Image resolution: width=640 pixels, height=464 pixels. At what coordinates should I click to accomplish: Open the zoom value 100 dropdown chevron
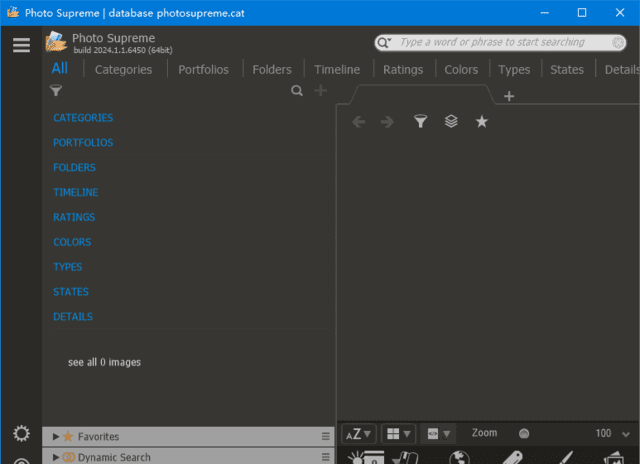point(626,434)
